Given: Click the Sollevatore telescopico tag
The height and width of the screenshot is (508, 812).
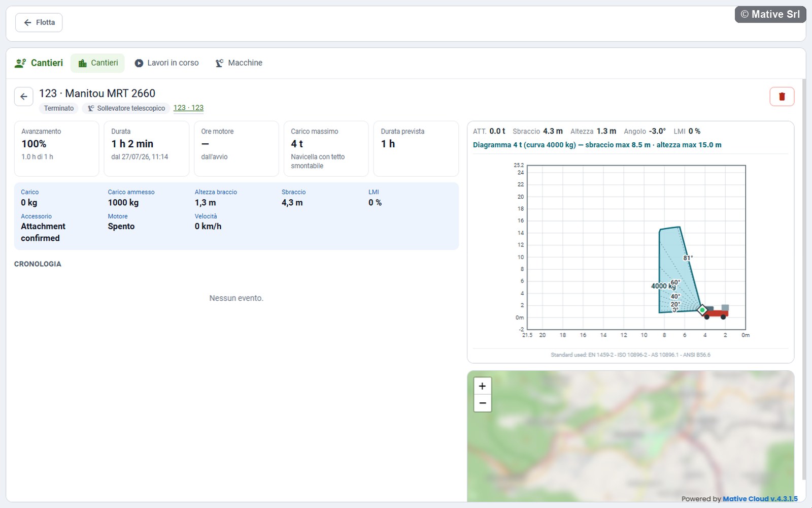Looking at the screenshot, I should 126,108.
